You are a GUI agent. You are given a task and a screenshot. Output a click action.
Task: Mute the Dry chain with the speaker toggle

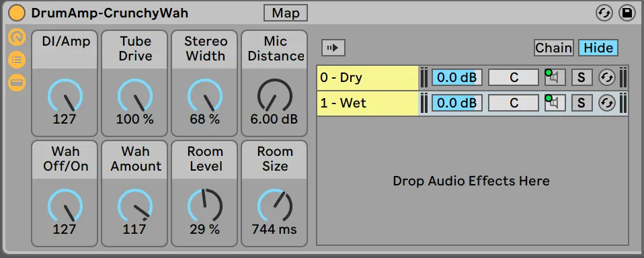click(x=555, y=77)
